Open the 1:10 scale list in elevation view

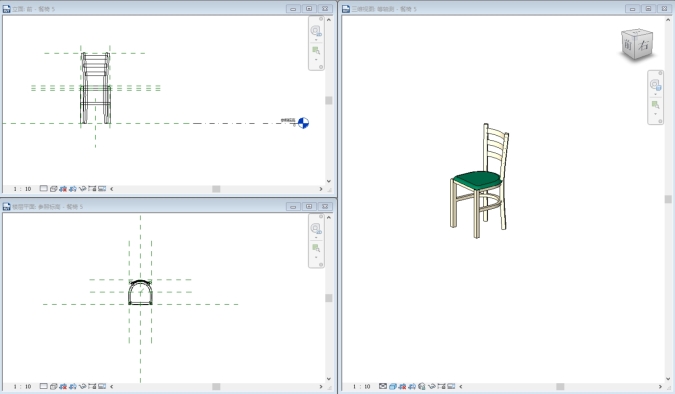(x=22, y=189)
